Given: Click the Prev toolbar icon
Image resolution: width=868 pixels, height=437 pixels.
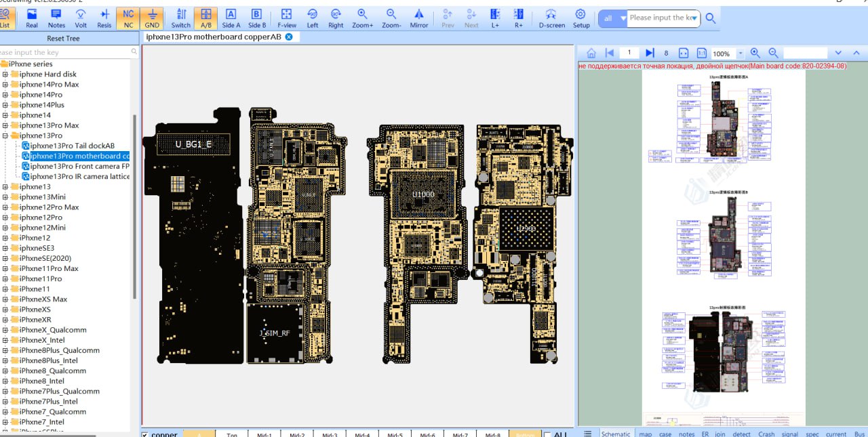Looking at the screenshot, I should [x=448, y=18].
